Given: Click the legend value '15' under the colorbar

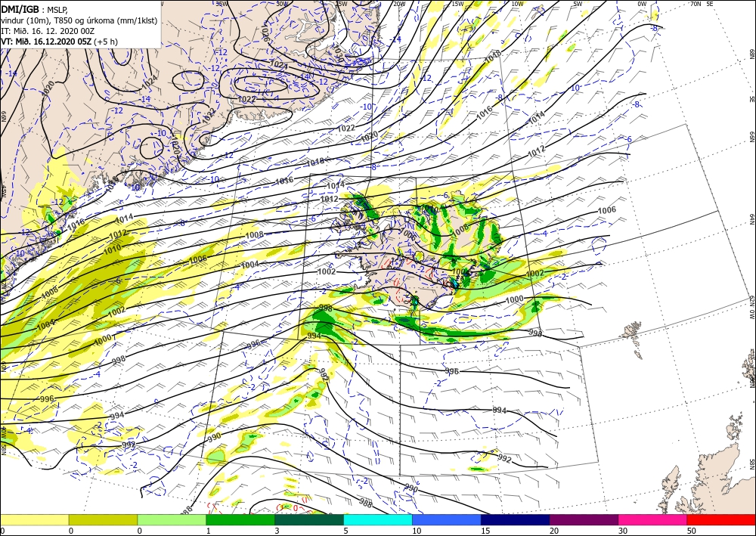Looking at the screenshot, I should (x=485, y=531).
